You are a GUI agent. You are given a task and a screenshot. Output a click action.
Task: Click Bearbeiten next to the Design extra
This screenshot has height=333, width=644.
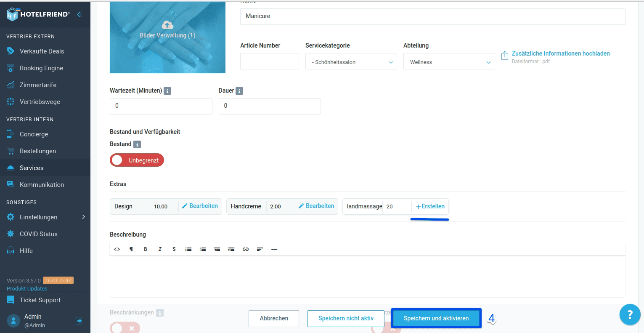(x=200, y=206)
